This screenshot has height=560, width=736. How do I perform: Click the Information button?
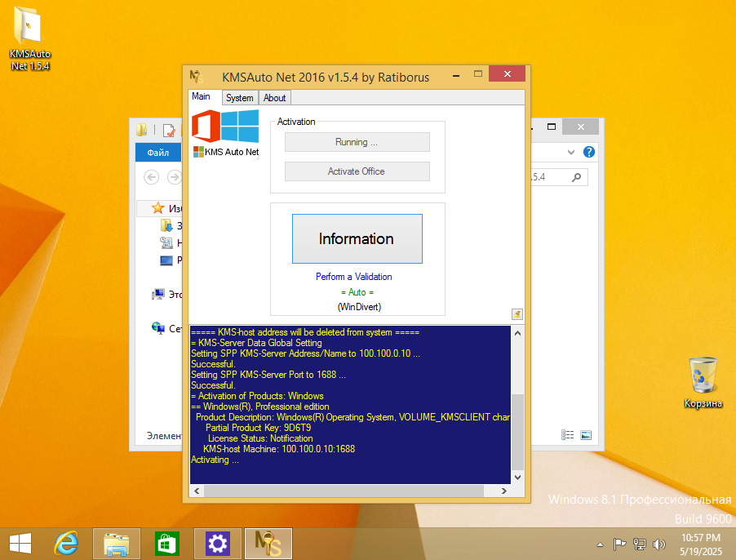click(x=357, y=238)
